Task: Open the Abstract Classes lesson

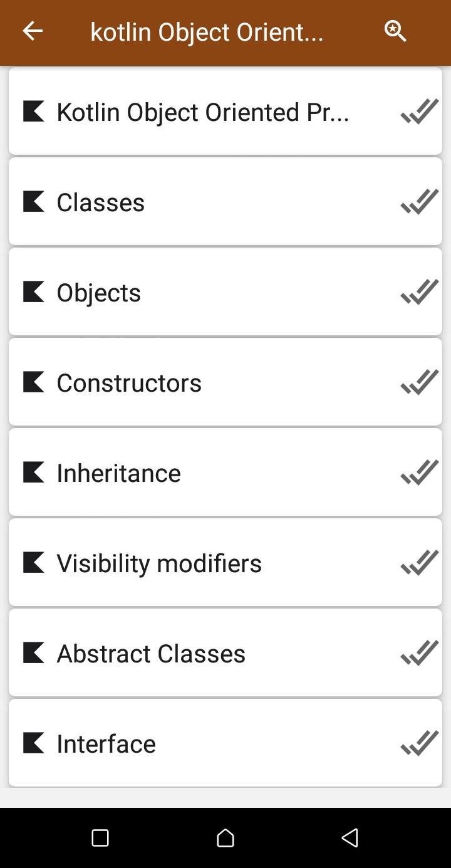Action: [225, 653]
